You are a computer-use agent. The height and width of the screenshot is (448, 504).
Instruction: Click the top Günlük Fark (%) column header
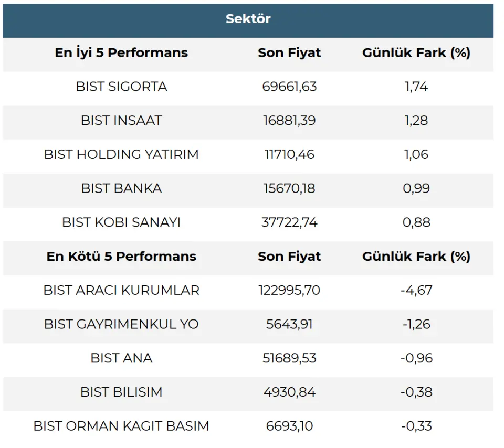tap(416, 53)
